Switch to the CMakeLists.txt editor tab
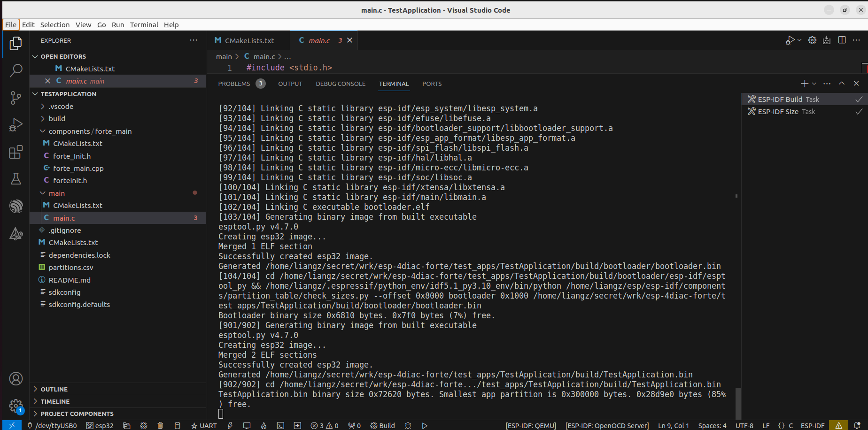This screenshot has width=868, height=430. 249,40
